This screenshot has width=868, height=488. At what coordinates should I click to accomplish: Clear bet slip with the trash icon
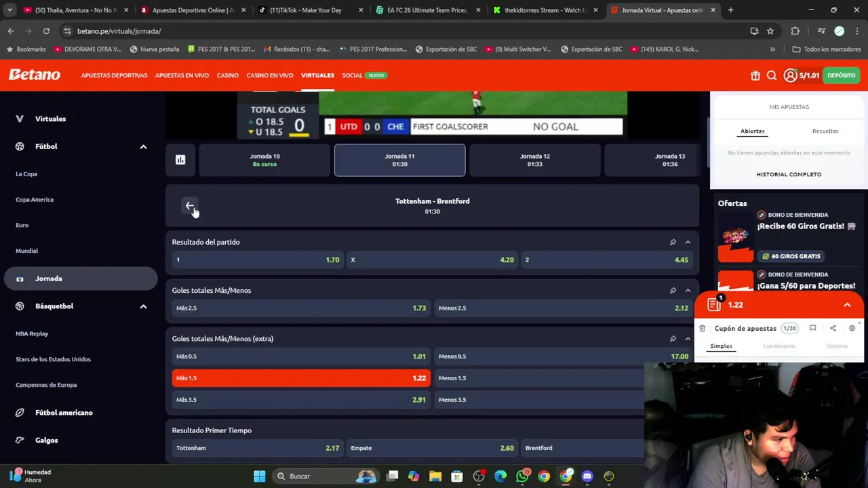[x=703, y=328]
